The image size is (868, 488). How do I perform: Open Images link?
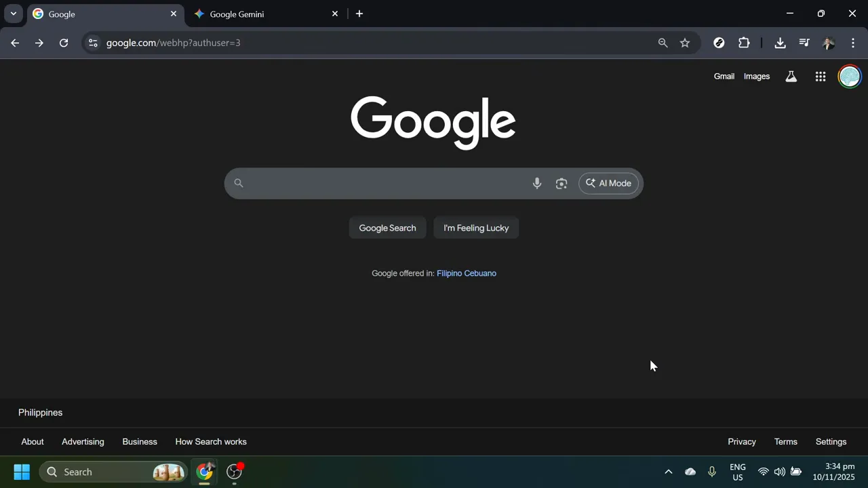(x=757, y=77)
